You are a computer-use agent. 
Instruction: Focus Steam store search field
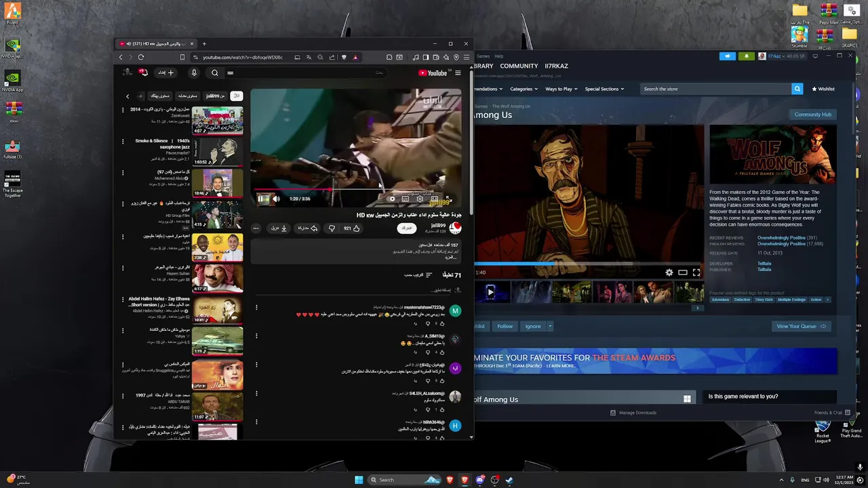(x=716, y=89)
